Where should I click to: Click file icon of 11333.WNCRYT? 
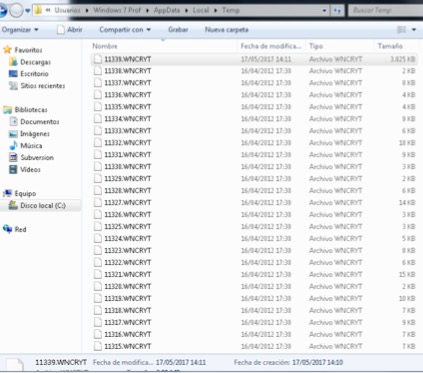98,131
